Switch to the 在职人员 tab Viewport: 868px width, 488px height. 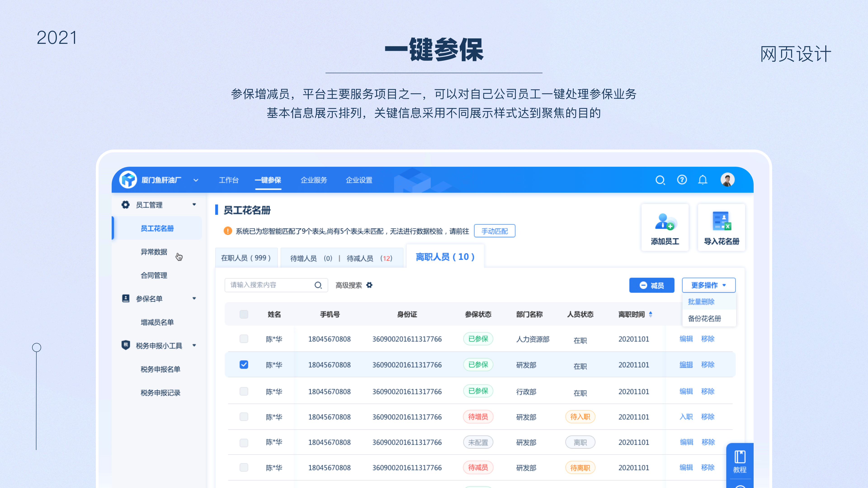click(246, 258)
